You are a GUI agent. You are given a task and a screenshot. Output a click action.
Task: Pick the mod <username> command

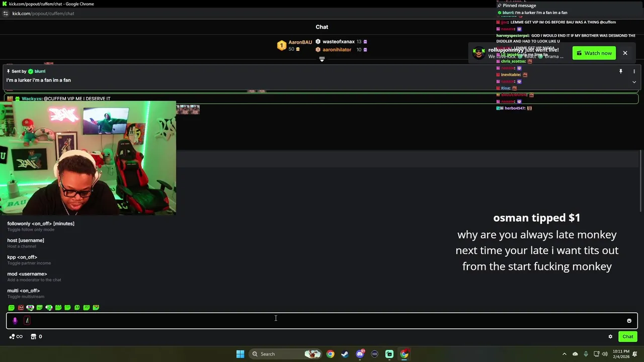(34, 277)
